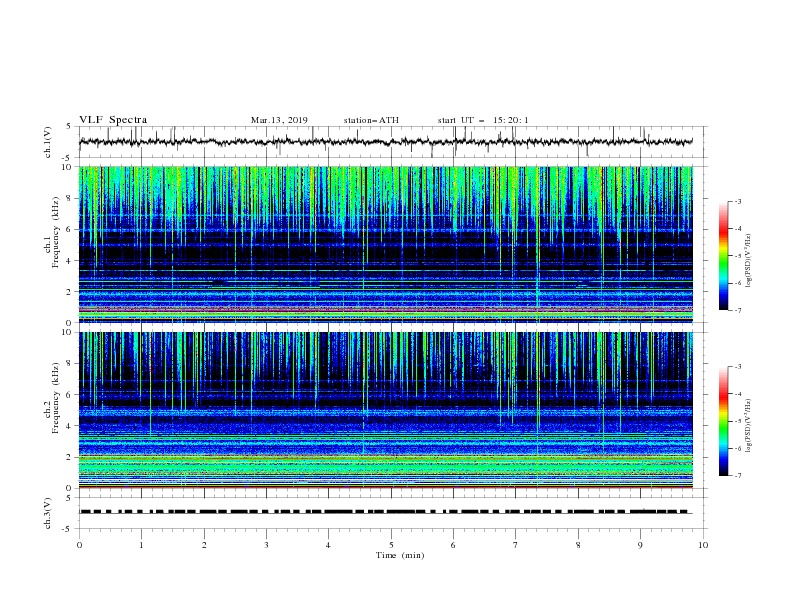Select the date text "Mar.13, 2019"
The height and width of the screenshot is (612, 792).
pos(279,120)
